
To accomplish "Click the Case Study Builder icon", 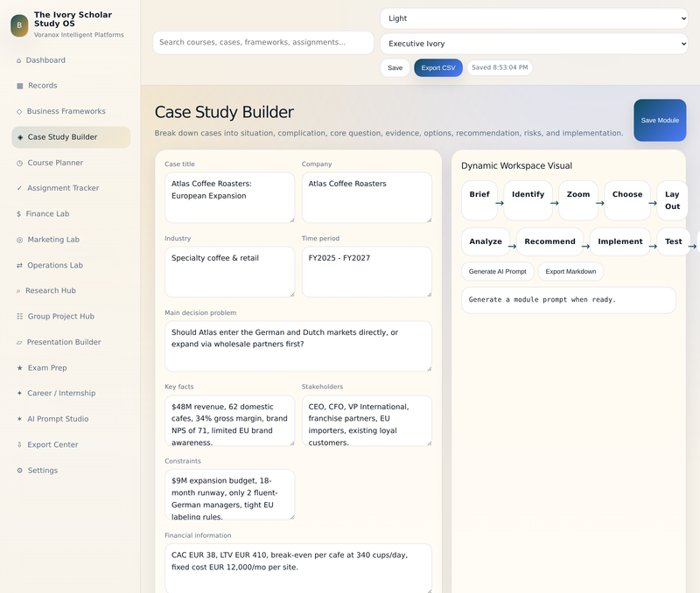I will (x=20, y=137).
